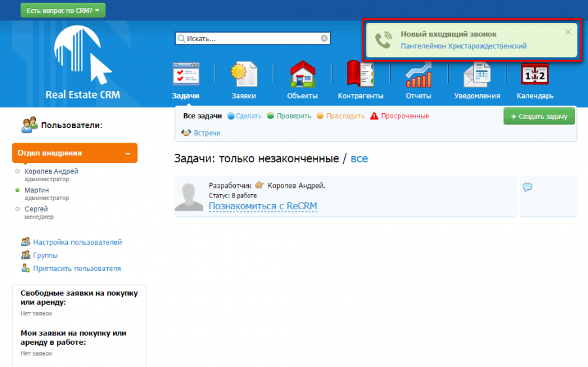Focus the Искать search field
The height and width of the screenshot is (367, 588).
coord(253,39)
